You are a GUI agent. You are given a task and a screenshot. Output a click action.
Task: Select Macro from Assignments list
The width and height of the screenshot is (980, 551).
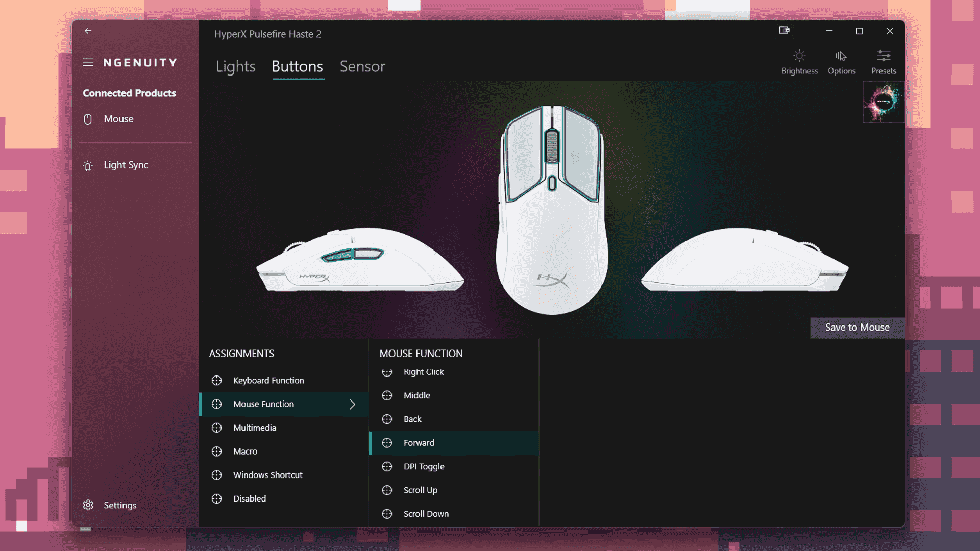(245, 451)
